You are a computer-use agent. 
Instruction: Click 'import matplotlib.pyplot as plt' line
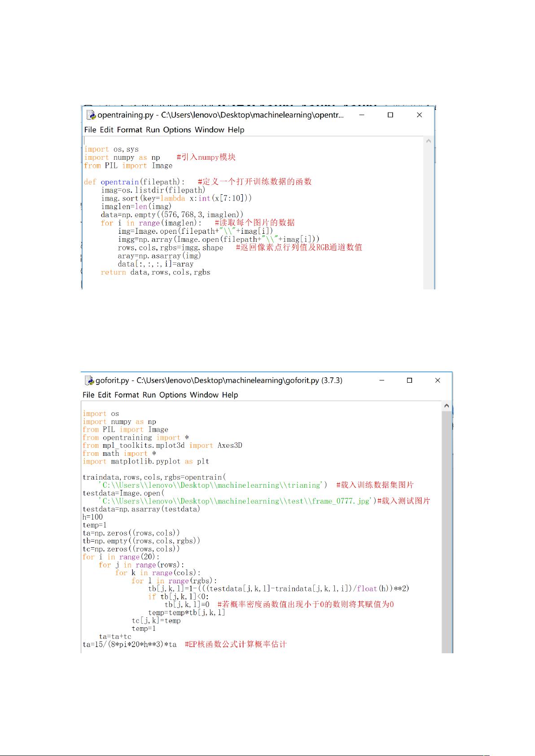146,461
